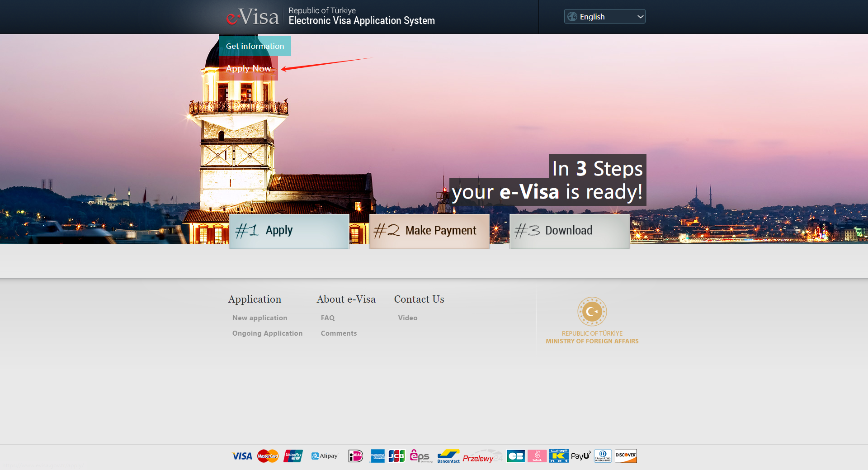Select the #1 Apply step button
The width and height of the screenshot is (868, 470).
(289, 231)
